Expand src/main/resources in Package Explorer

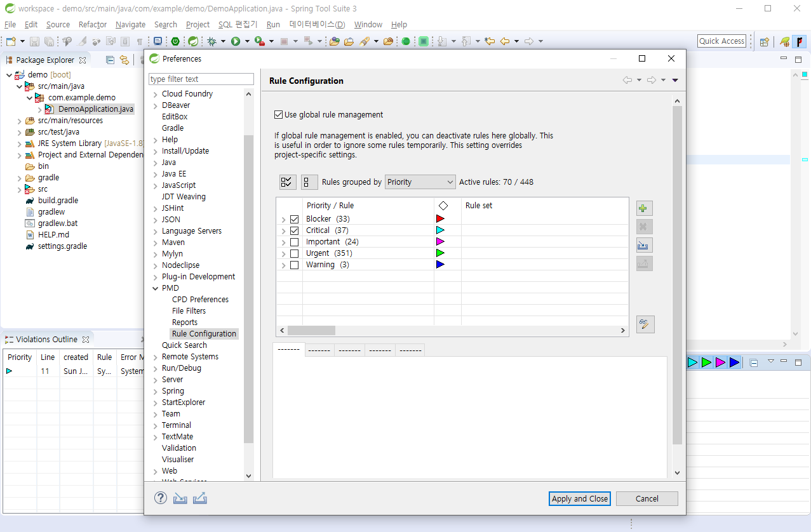click(20, 121)
